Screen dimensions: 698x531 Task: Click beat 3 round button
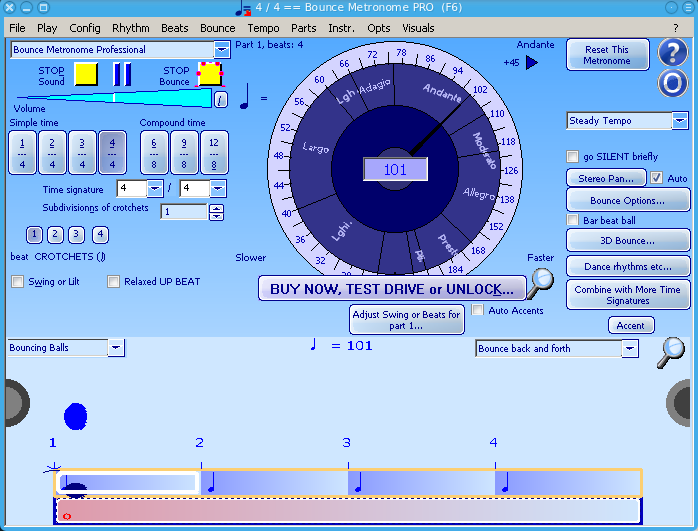click(76, 235)
